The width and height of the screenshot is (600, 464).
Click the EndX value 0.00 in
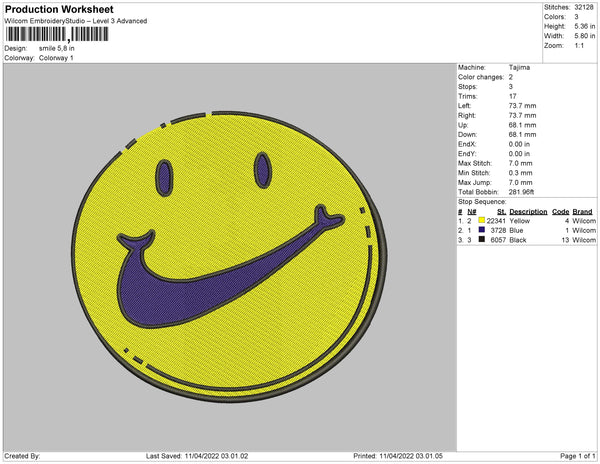point(519,144)
